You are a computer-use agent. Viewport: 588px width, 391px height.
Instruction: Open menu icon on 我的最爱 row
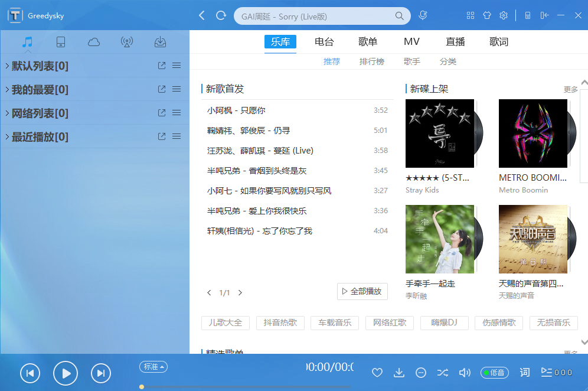point(177,89)
